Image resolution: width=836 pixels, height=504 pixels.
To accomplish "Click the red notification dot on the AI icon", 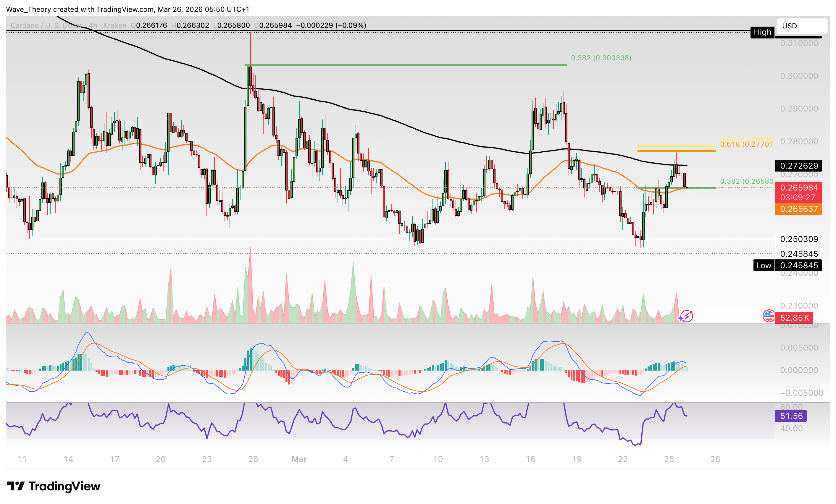I will (691, 312).
